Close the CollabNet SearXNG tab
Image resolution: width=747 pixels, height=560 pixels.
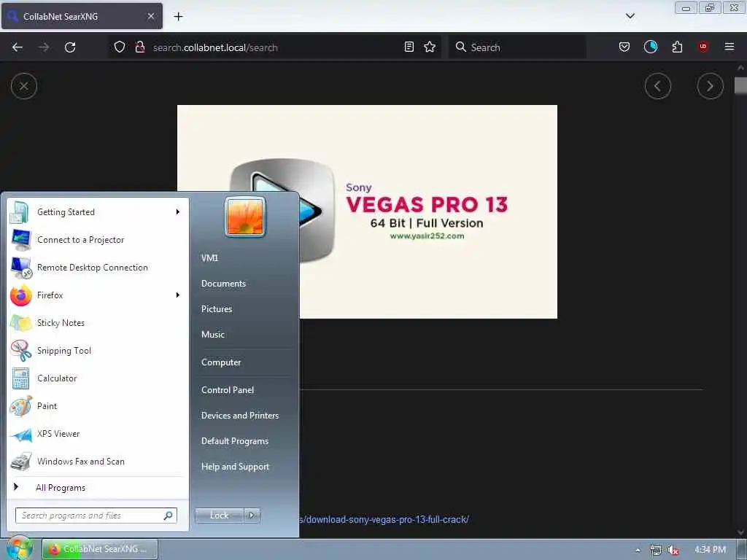point(151,16)
